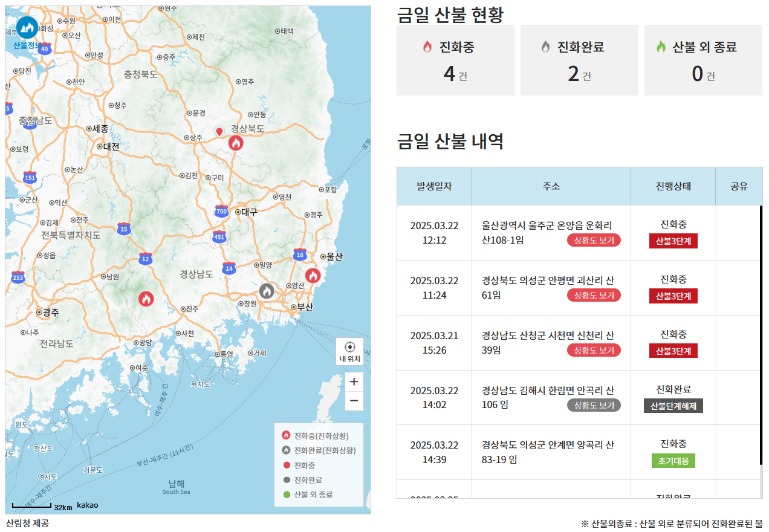Click the gray dot legend entry 진화완료
This screenshot has height=532, width=769.
click(287, 480)
